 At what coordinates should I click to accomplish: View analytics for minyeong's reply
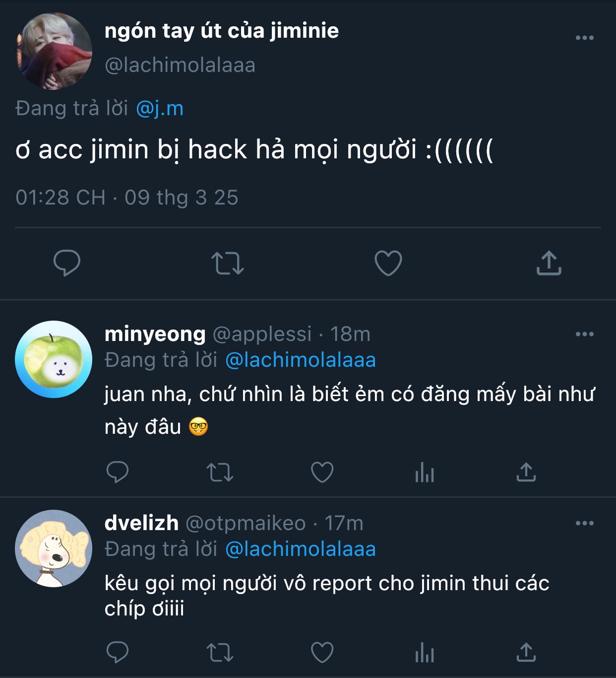[x=425, y=472]
